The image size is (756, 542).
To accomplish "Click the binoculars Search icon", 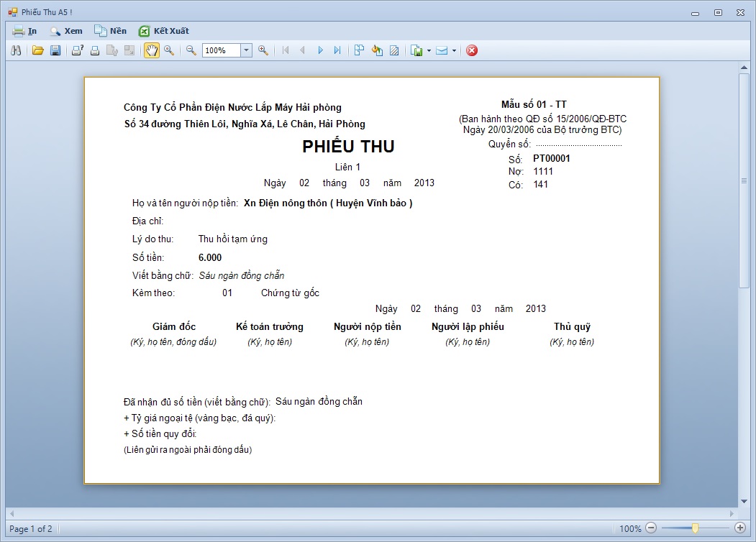I will click(17, 50).
